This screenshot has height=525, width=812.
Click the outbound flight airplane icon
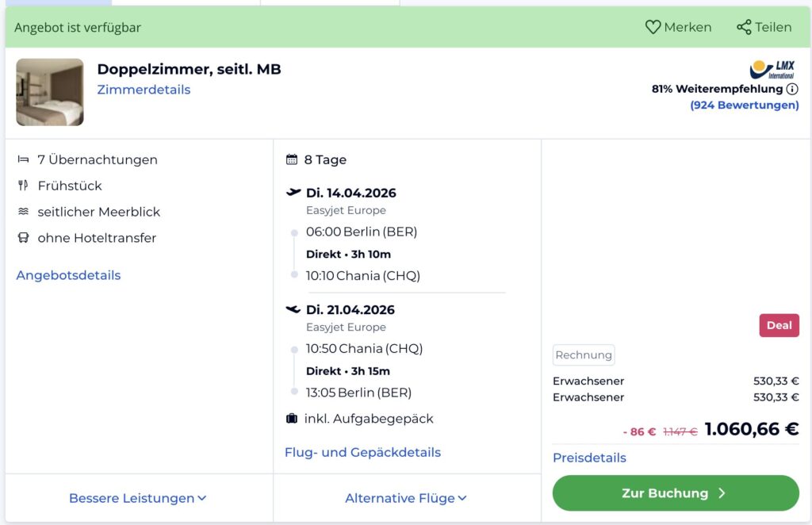pyautogui.click(x=293, y=193)
